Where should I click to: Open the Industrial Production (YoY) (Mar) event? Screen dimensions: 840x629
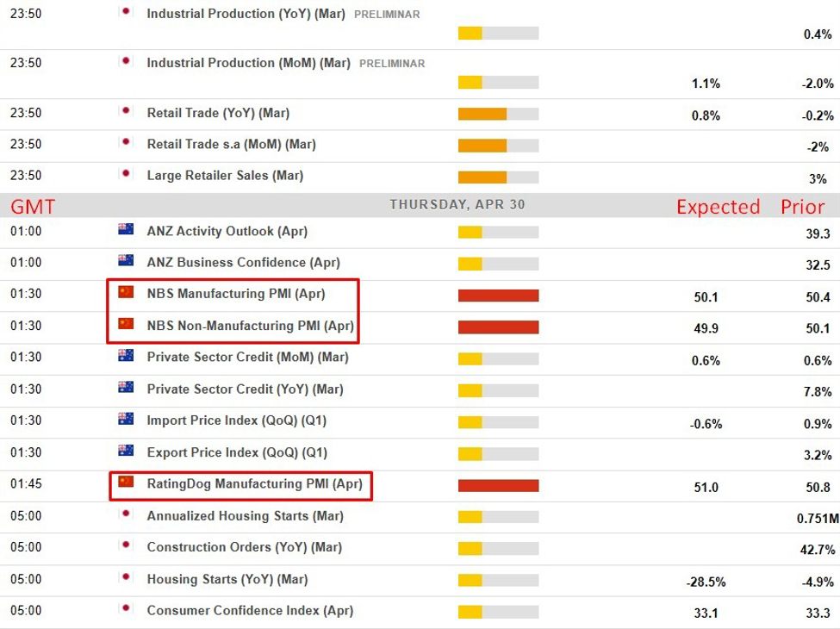248,14
